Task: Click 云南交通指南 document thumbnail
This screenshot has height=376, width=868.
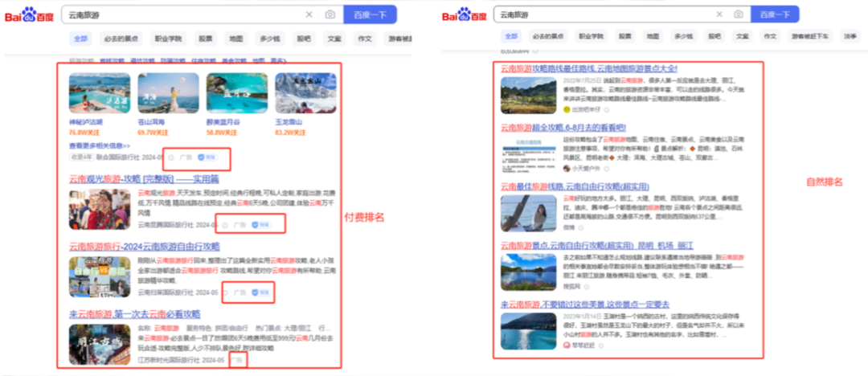Action: point(528,154)
